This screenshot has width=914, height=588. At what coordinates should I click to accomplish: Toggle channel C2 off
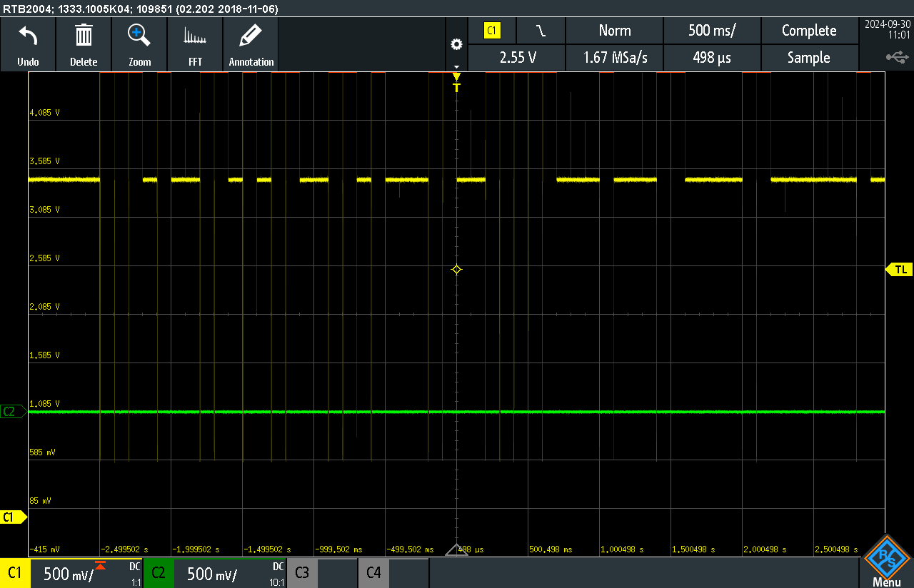[158, 573]
